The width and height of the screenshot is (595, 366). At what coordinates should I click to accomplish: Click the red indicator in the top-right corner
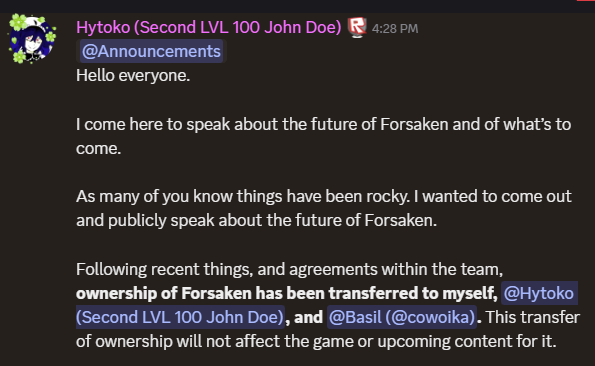(x=586, y=0)
